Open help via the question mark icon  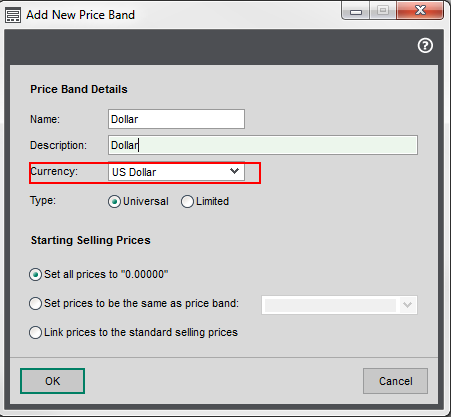425,46
